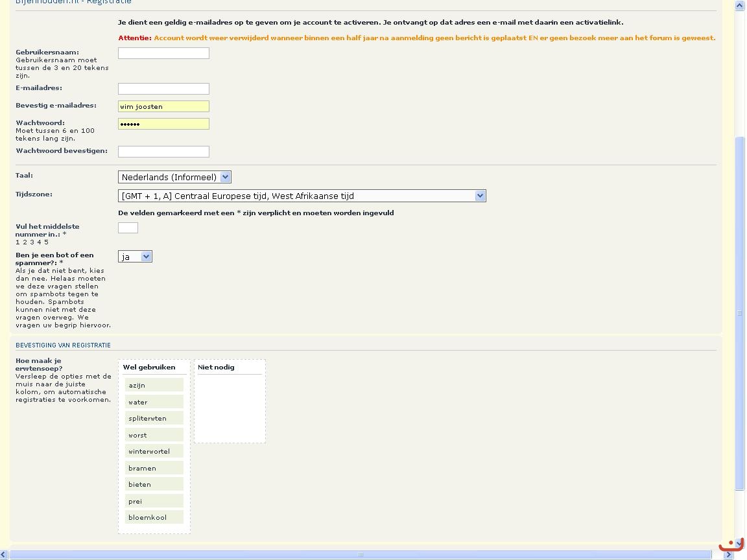Viewport: 747px width, 560px height.
Task: Click the horizontal scrollbar left arrow
Action: (4, 555)
